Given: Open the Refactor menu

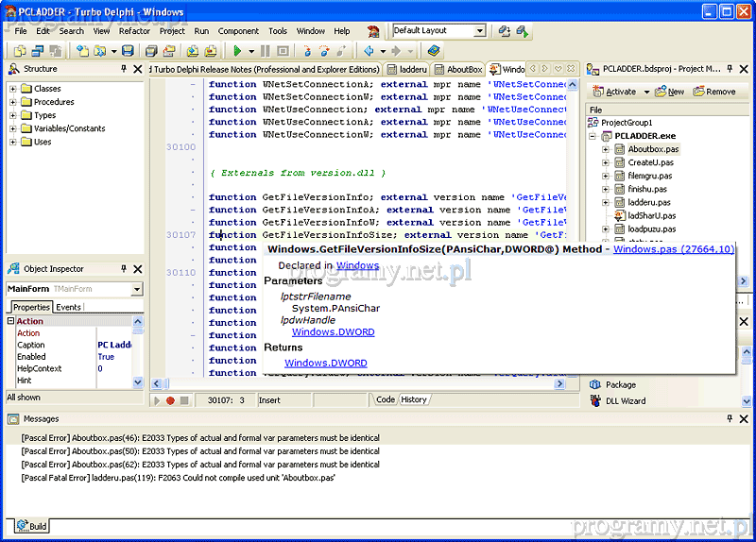Looking at the screenshot, I should tap(134, 31).
